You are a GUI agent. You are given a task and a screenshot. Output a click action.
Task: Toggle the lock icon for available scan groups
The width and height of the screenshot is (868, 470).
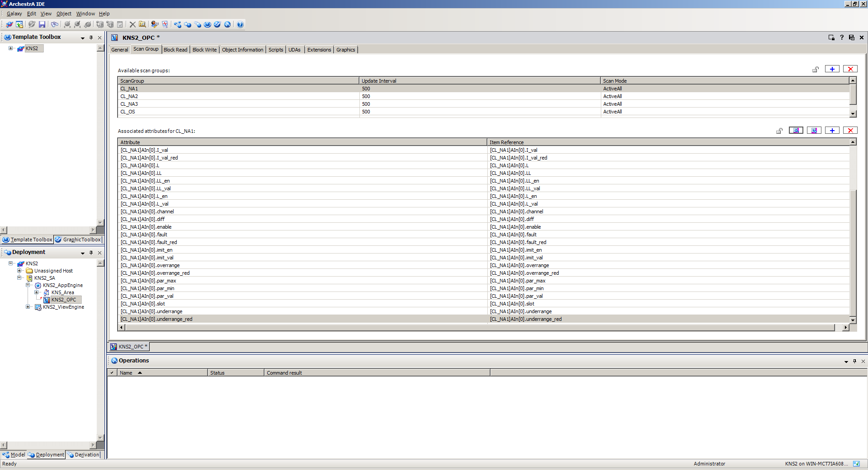click(815, 70)
